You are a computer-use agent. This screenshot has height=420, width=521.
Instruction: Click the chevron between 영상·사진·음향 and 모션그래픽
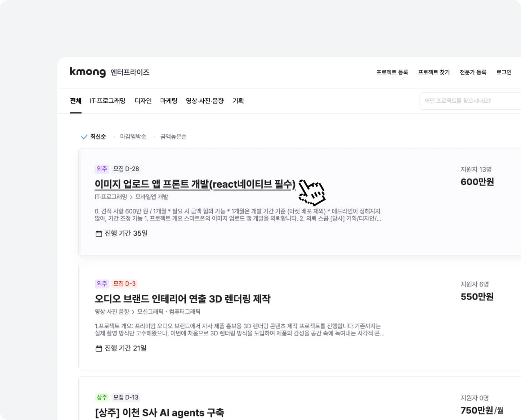tap(133, 312)
